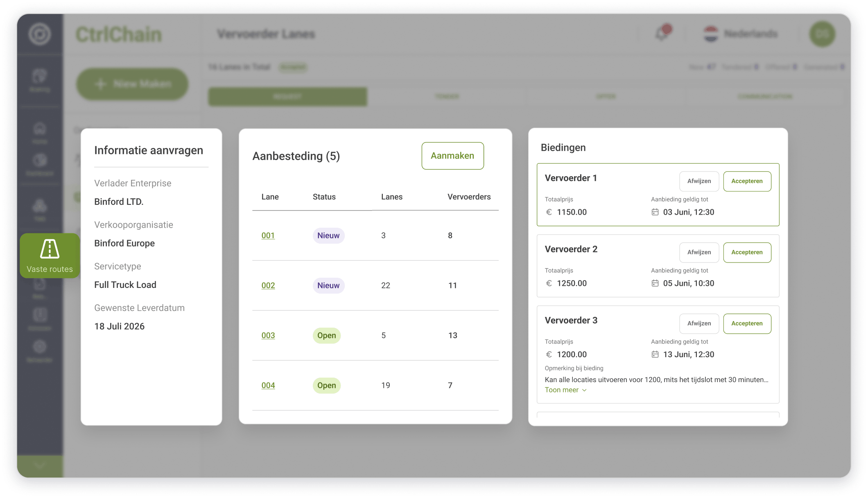This screenshot has width=868, height=498.
Task: Open lane 001 link
Action: tap(268, 235)
